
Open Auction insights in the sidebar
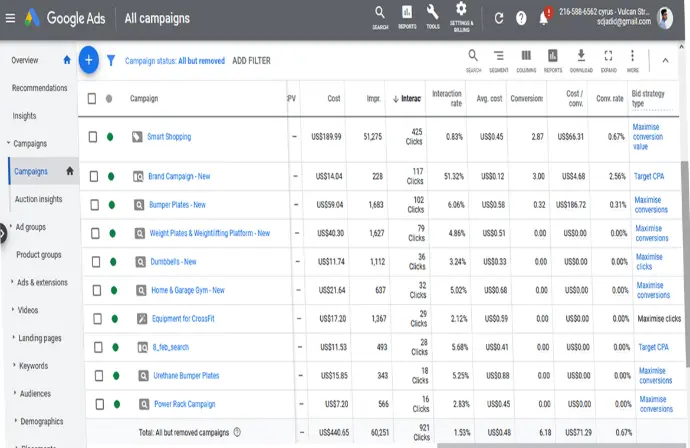pos(39,199)
